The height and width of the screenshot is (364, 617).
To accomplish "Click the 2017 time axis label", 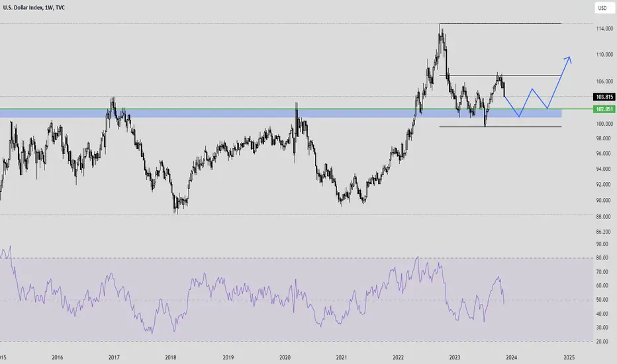I will (114, 357).
